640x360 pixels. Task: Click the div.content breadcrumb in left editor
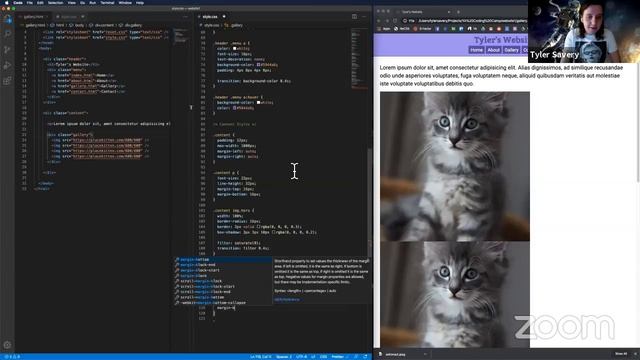(x=102, y=25)
